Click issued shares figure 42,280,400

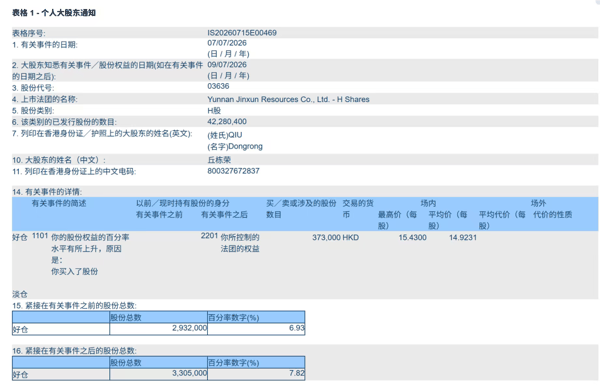click(x=227, y=122)
